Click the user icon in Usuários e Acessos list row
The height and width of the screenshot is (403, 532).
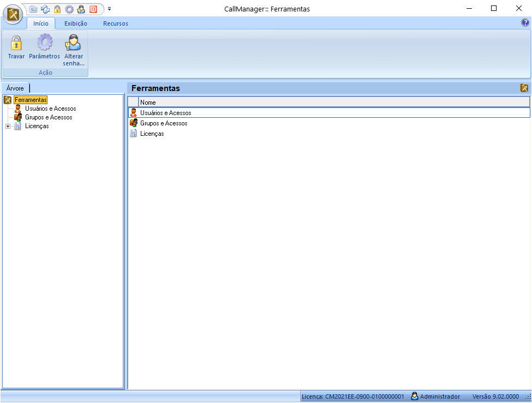[134, 113]
